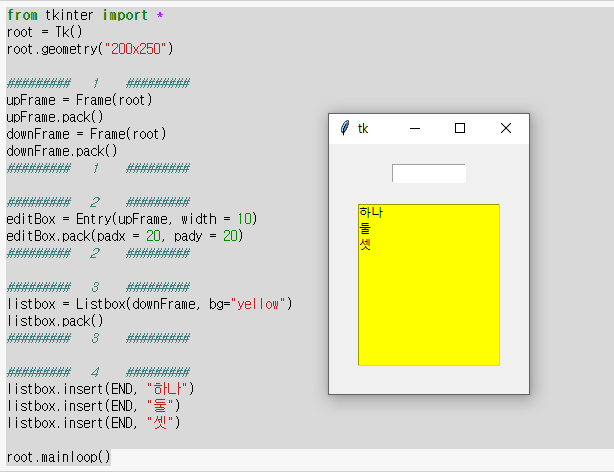This screenshot has width=614, height=475.
Task: Place cursor on root = Tk() line
Action: point(45,32)
